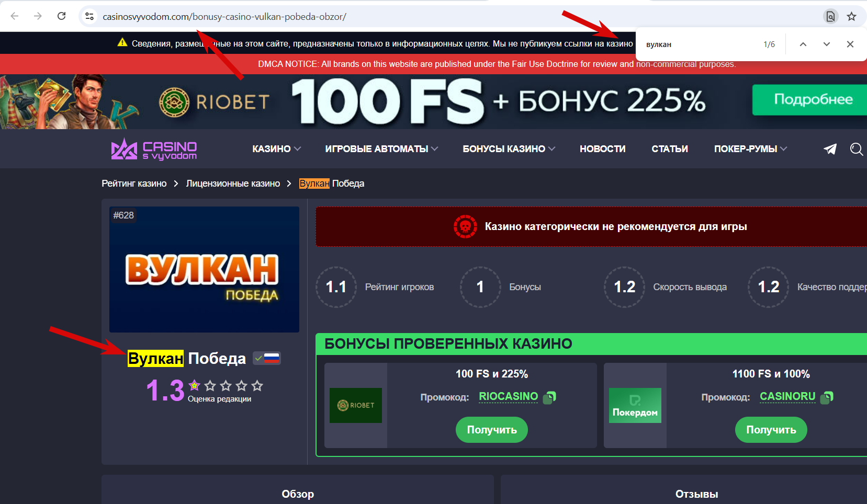Open Casino s vyvodom logo

pyautogui.click(x=154, y=149)
